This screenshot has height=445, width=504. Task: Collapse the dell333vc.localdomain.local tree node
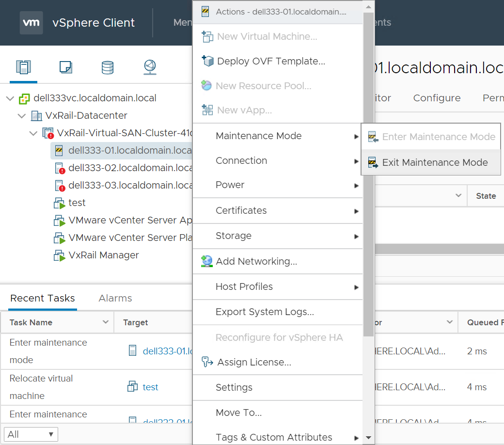click(10, 98)
